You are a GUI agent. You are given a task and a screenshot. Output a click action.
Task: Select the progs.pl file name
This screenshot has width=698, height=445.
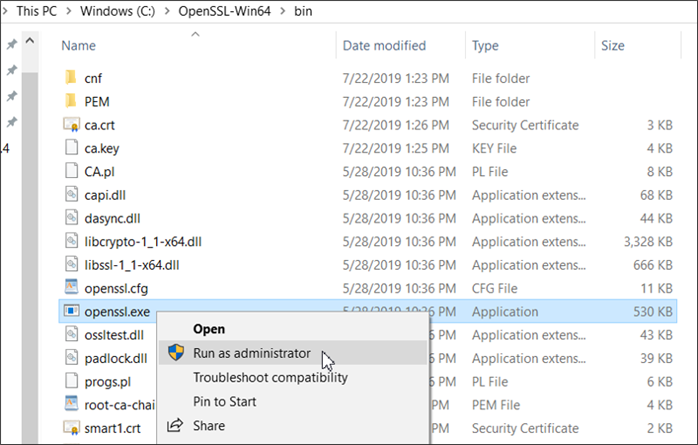pyautogui.click(x=108, y=382)
